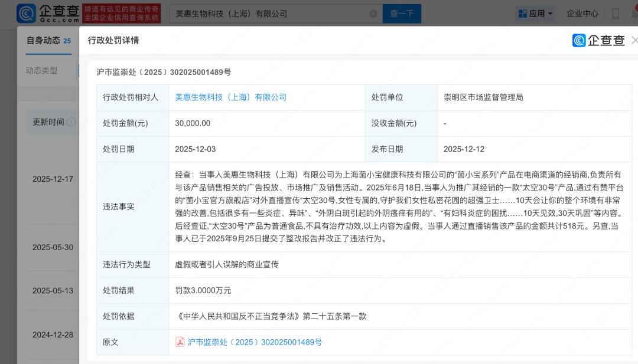
Task: Click the company name search input field
Action: click(x=269, y=14)
